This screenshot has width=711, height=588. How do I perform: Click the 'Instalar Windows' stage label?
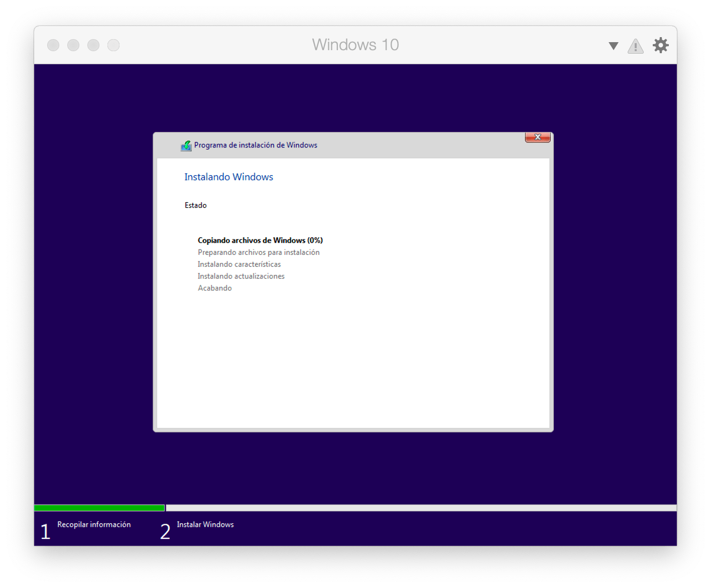click(205, 524)
